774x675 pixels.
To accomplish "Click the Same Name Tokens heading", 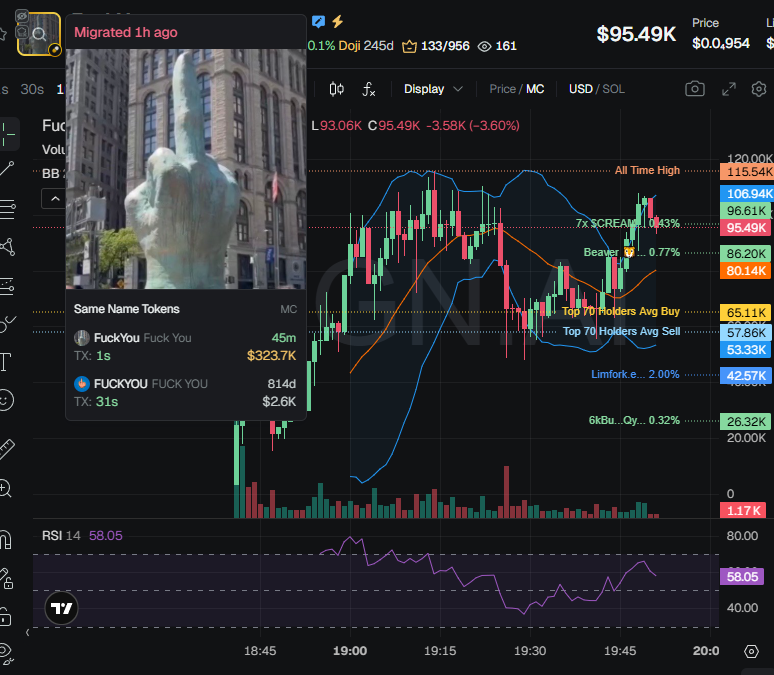I will coord(126,309).
